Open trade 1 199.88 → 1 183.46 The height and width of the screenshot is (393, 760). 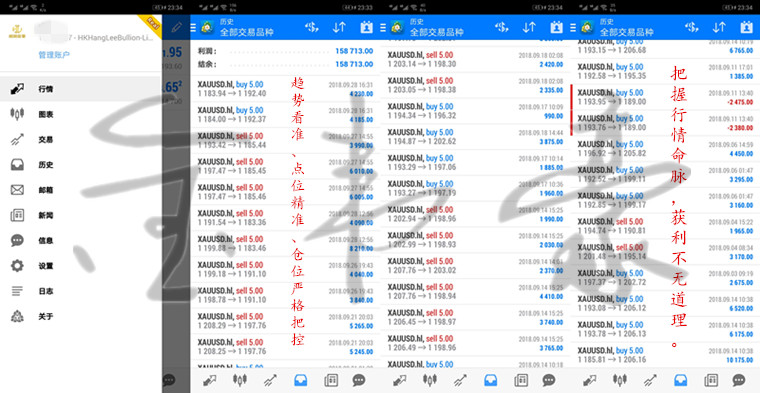point(285,244)
